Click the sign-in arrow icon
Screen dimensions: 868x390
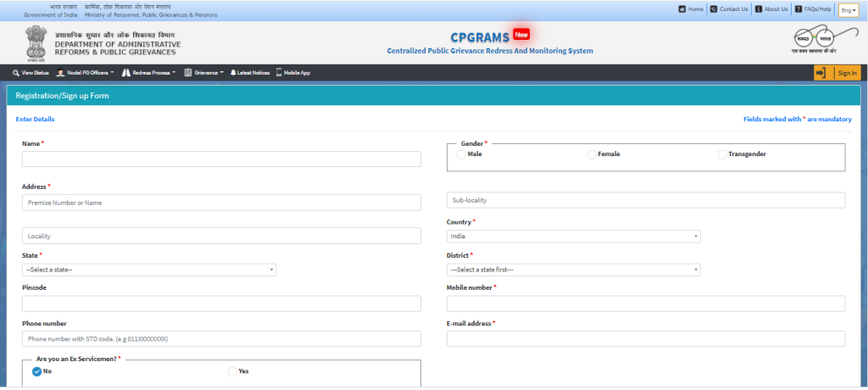tap(821, 73)
